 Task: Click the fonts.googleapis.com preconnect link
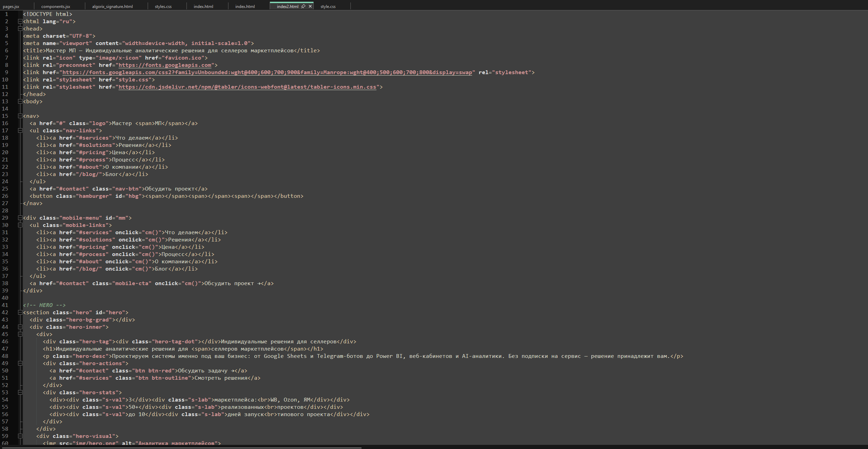click(165, 65)
